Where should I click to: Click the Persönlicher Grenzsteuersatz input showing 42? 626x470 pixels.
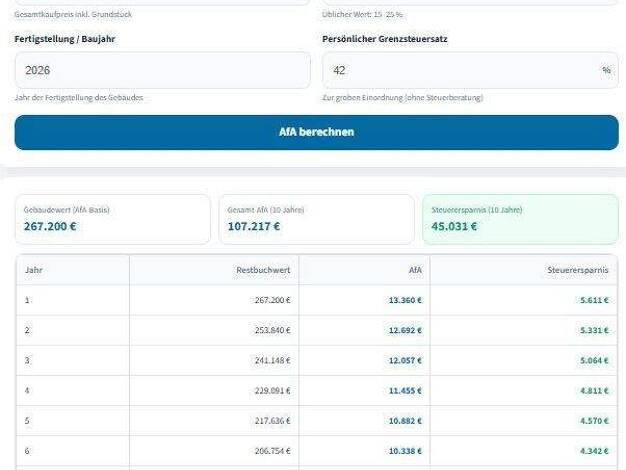pyautogui.click(x=460, y=70)
